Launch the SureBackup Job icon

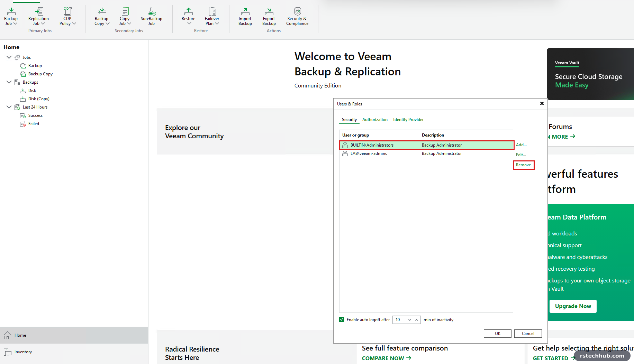(x=152, y=17)
